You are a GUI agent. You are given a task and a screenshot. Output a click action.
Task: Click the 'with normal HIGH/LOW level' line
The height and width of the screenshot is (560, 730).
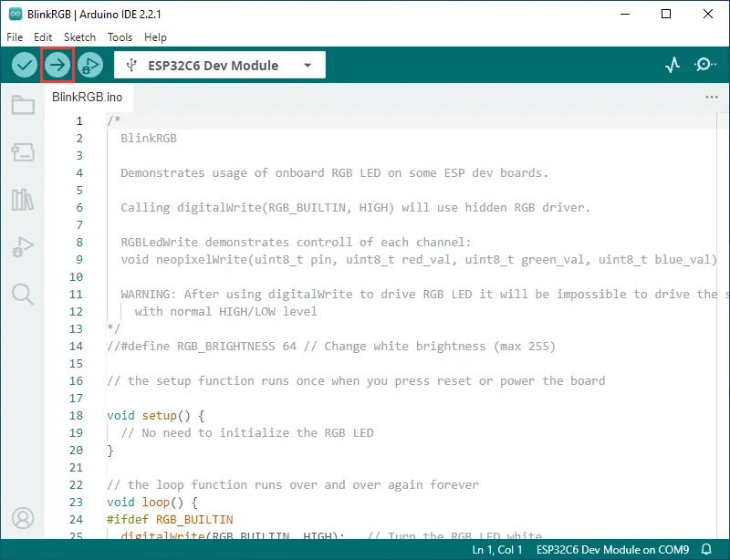(x=225, y=311)
